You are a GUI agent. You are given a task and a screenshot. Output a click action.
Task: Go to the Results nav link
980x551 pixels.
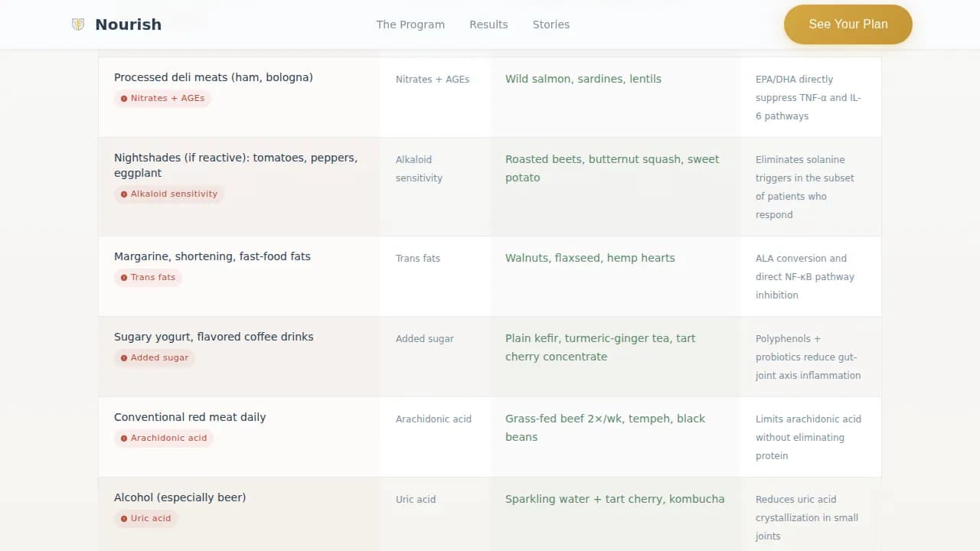tap(488, 24)
